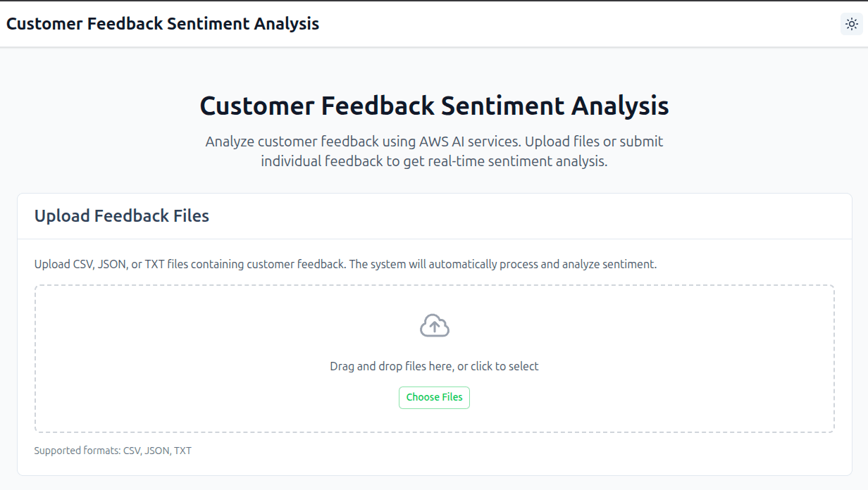The width and height of the screenshot is (868, 490).
Task: Select the 'Customer Feedback Sentiment Analysis' title
Action: pos(434,106)
